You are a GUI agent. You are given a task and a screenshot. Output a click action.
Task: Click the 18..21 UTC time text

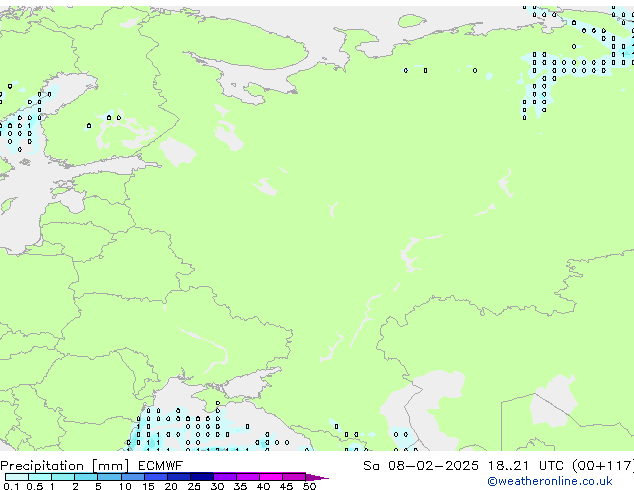click(525, 466)
